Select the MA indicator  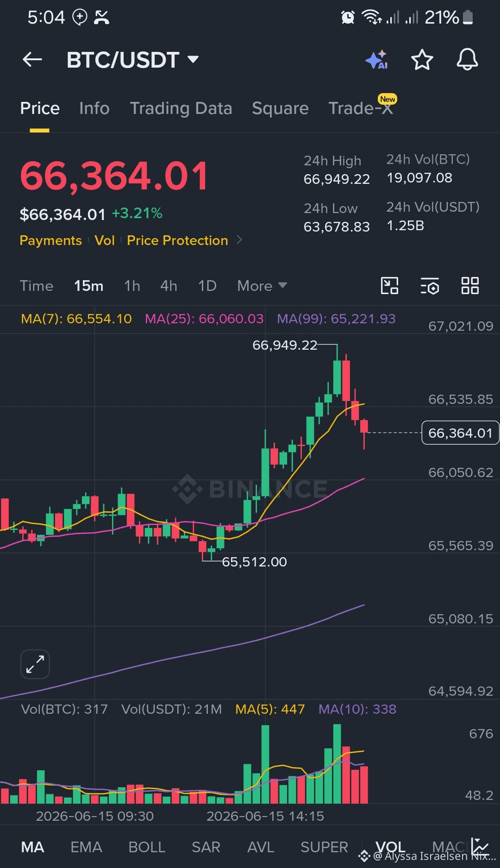(x=33, y=847)
